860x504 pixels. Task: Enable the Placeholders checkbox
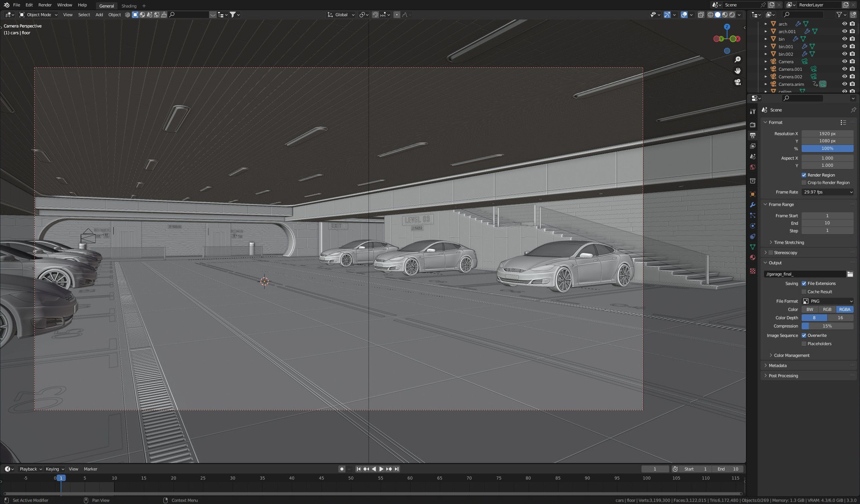(x=804, y=344)
